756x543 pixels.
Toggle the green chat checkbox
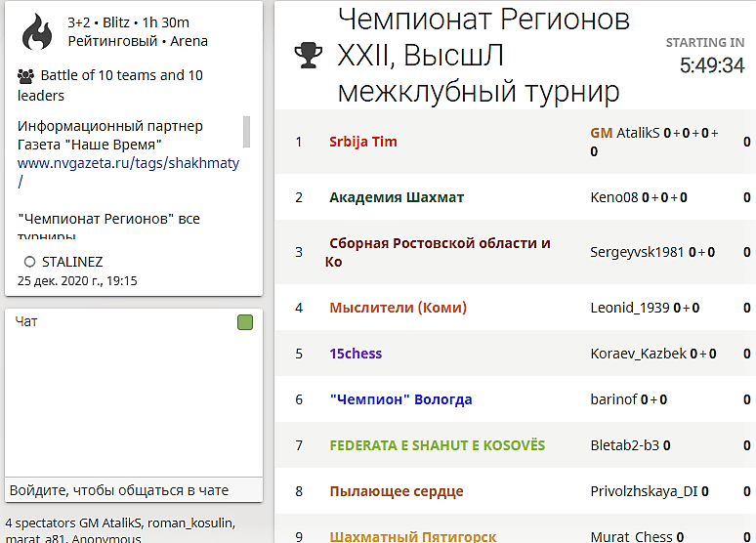245,322
